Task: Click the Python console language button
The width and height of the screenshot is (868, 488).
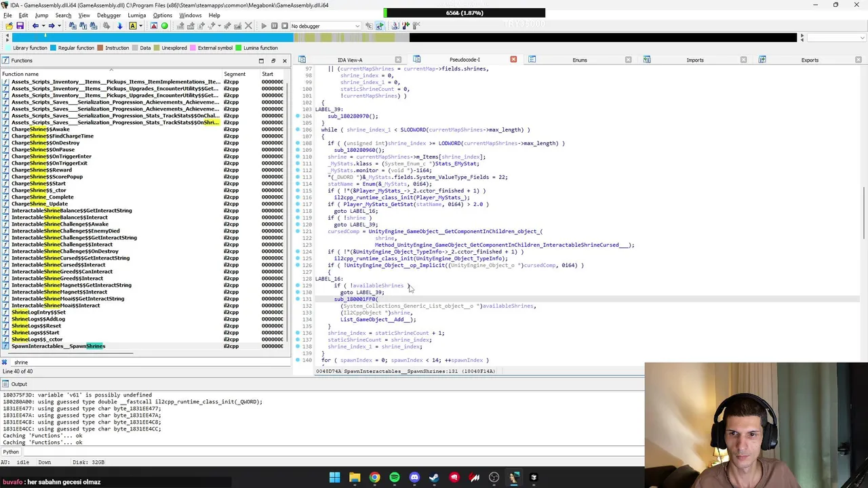Action: [x=12, y=452]
